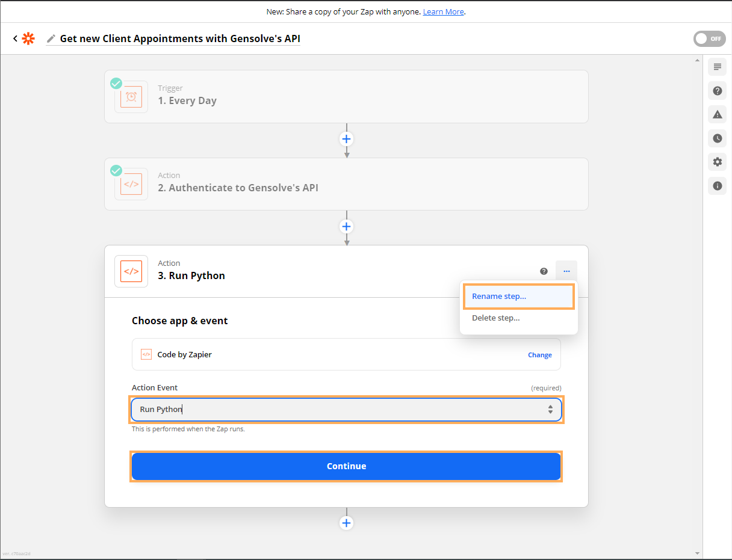Click the code icon on Authenticate step

click(x=131, y=184)
